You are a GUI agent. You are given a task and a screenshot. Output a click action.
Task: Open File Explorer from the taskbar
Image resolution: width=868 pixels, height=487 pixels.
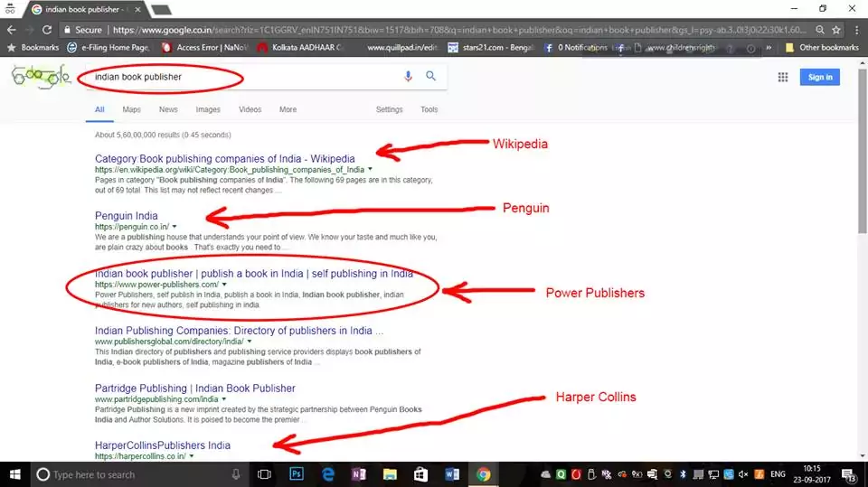pyautogui.click(x=390, y=474)
